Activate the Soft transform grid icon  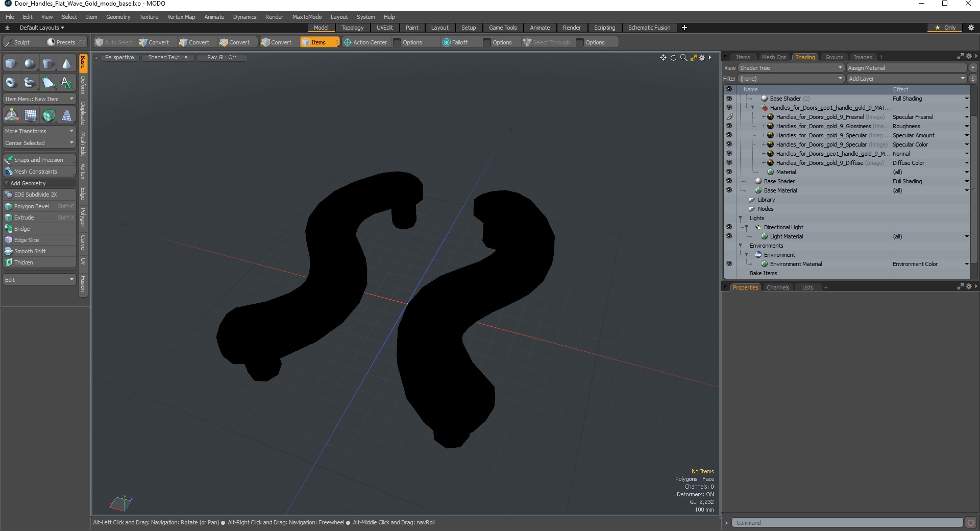pos(30,115)
